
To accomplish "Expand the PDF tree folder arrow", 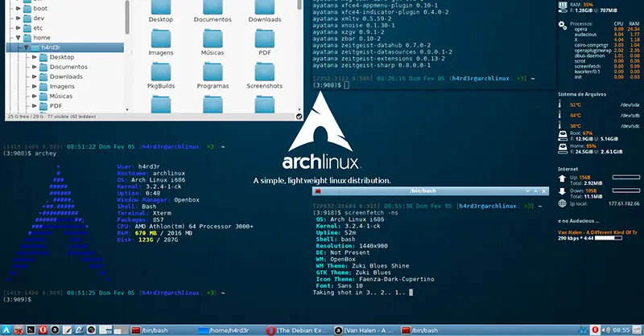I will point(35,106).
